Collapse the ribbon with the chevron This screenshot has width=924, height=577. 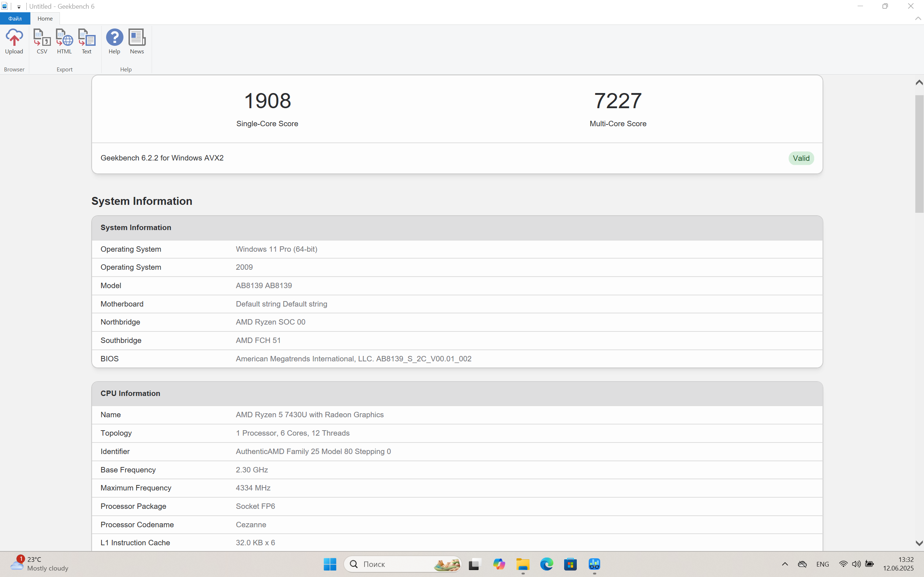click(x=918, y=18)
